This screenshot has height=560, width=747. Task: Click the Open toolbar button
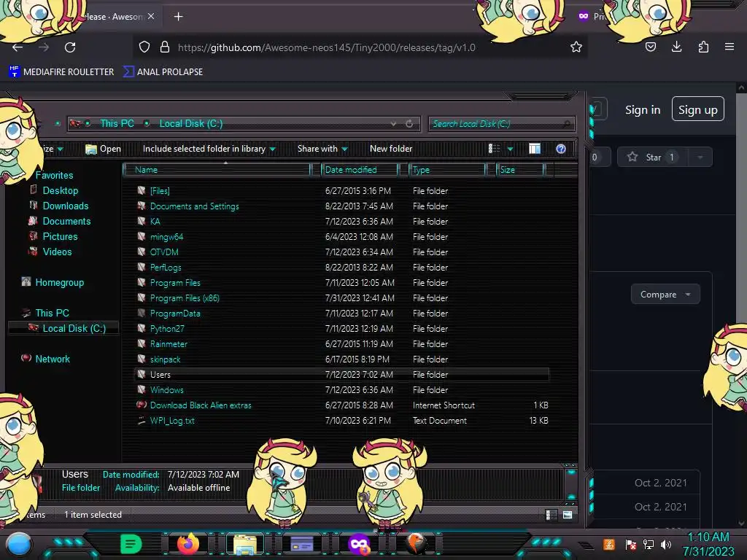(x=103, y=149)
